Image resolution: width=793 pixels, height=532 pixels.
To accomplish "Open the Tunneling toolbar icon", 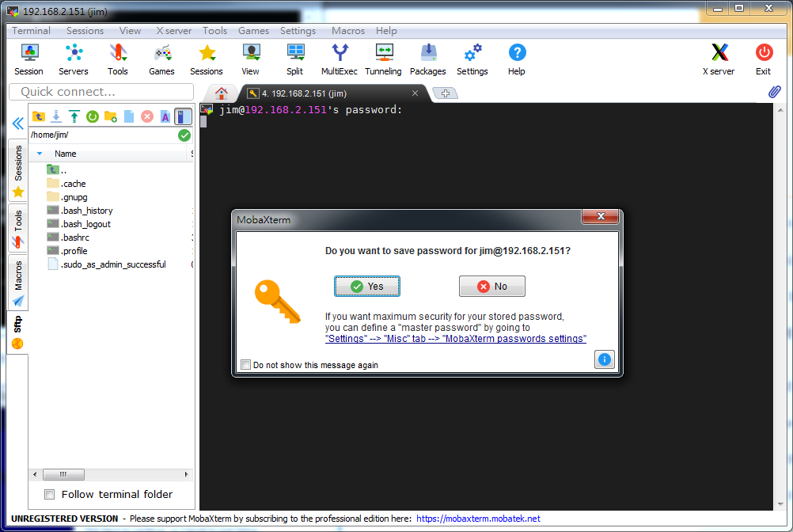I will (x=383, y=59).
